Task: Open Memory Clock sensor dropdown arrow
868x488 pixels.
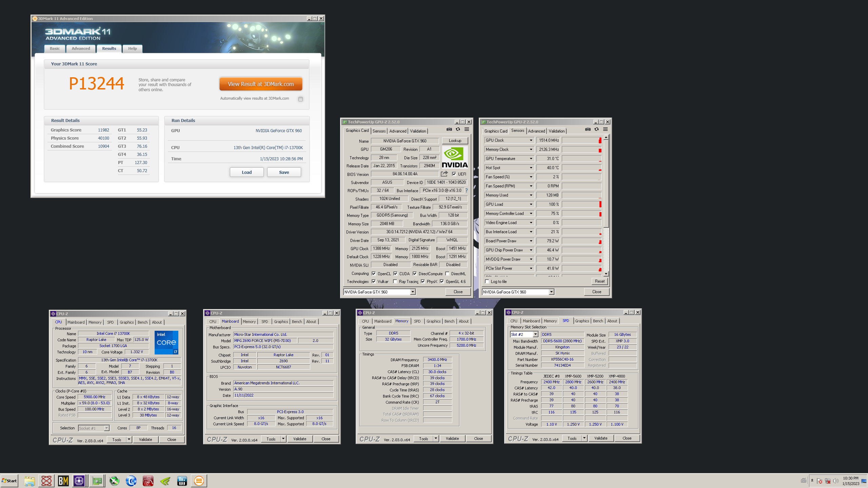Action: coord(531,149)
